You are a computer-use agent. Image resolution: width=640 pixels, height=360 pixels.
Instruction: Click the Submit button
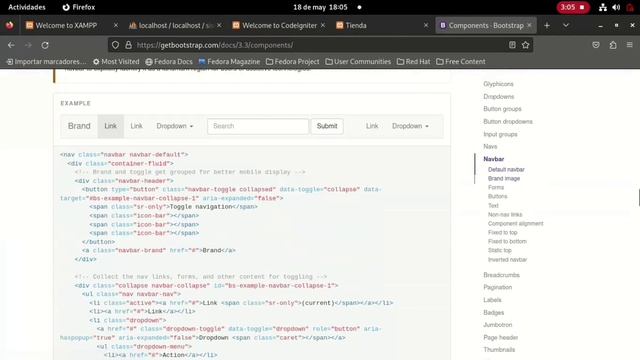coord(327,126)
